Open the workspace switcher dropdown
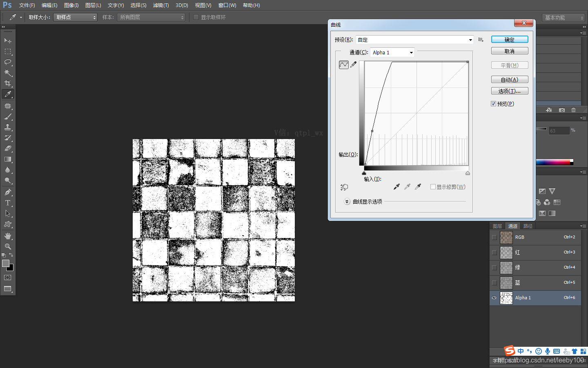 pos(564,18)
